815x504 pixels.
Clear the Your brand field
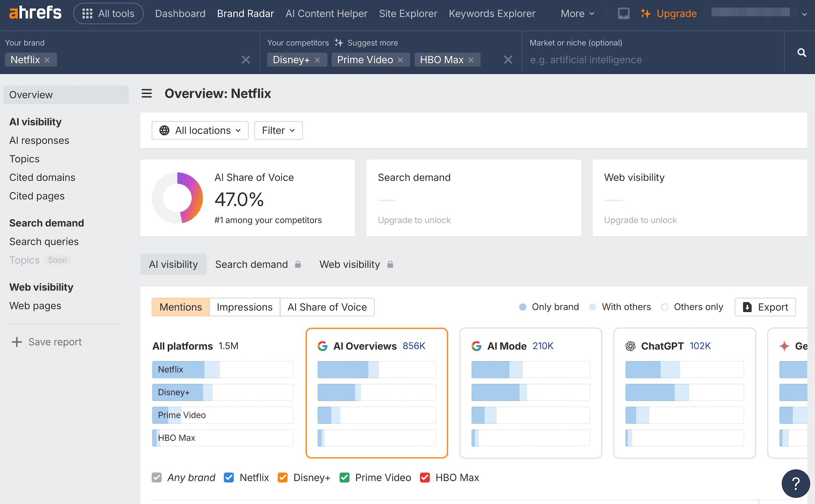246,60
